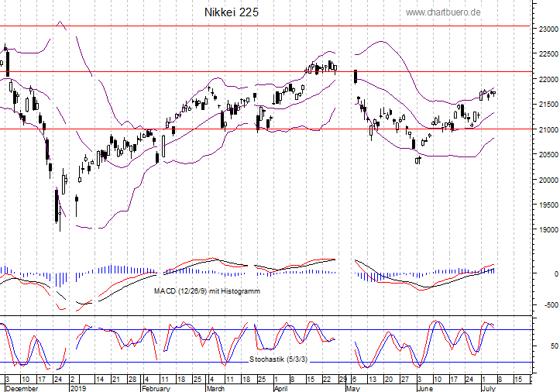Image resolution: width=560 pixels, height=392 pixels.
Task: Click the 14 date label in January
Action: 100,380
